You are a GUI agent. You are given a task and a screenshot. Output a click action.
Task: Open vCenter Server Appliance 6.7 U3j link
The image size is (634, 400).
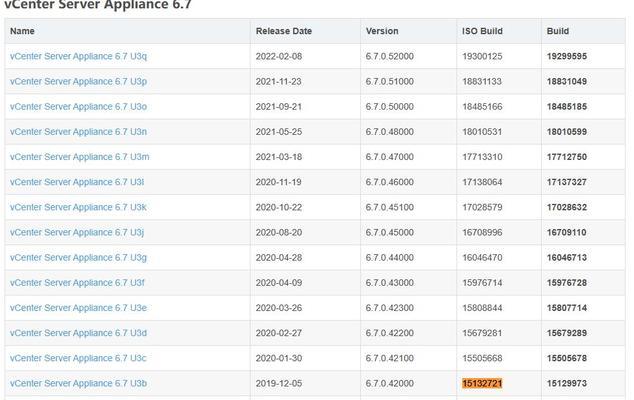(77, 233)
